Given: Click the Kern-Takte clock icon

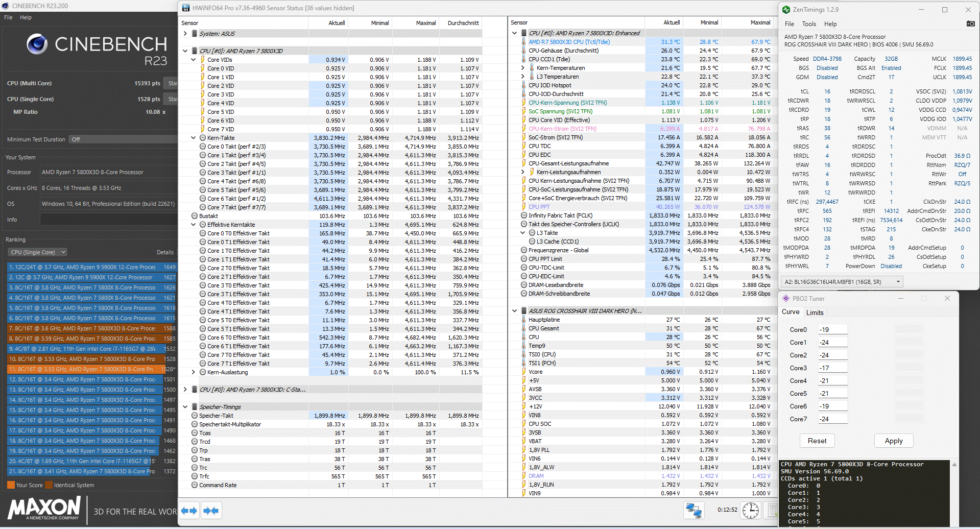Looking at the screenshot, I should coord(203,138).
